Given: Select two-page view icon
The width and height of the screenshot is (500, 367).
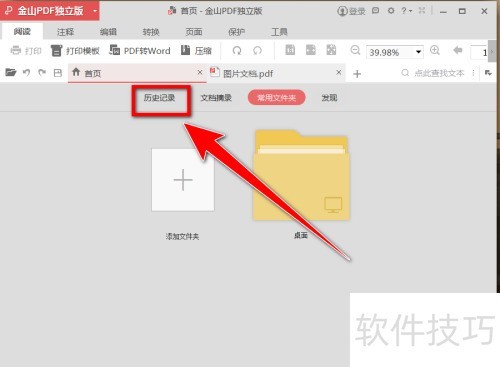Looking at the screenshot, I should (331, 50).
